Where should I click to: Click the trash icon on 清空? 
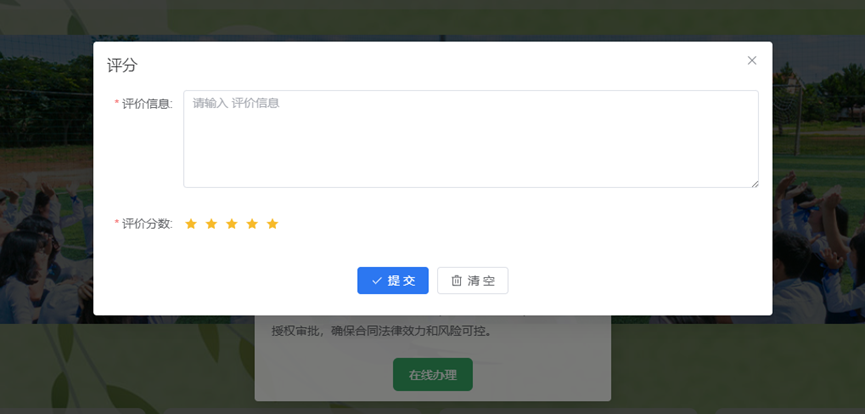coord(457,281)
